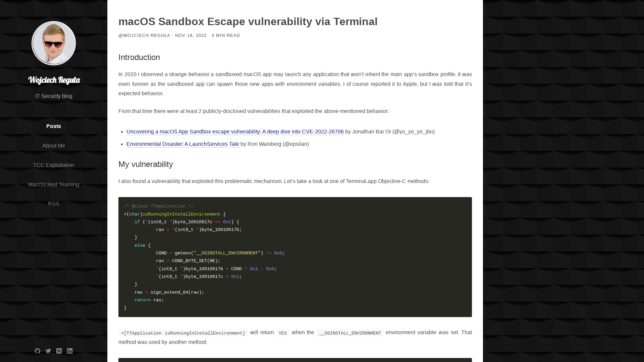Click the "My vulnerability" section heading
This screenshot has width=644, height=362.
pos(146,164)
